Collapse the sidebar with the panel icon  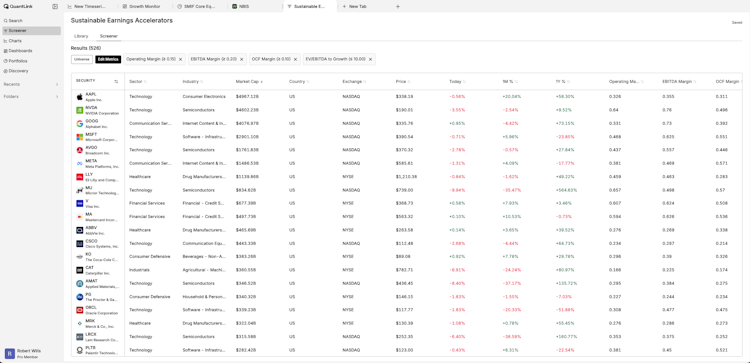[x=55, y=7]
